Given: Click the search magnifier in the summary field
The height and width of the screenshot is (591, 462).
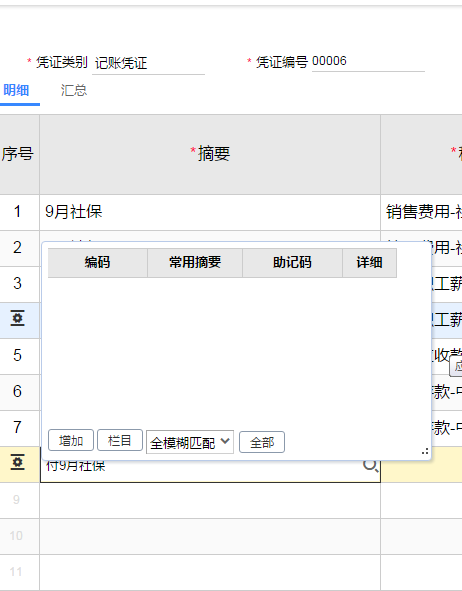Looking at the screenshot, I should tap(370, 466).
